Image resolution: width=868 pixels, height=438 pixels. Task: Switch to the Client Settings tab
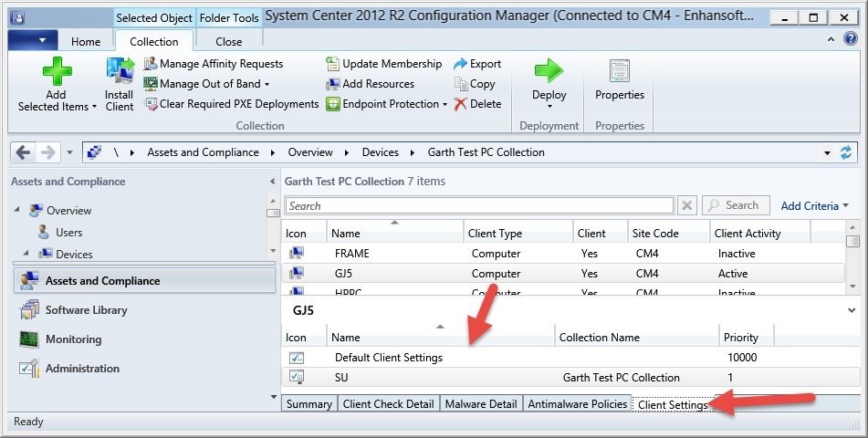tap(673, 405)
